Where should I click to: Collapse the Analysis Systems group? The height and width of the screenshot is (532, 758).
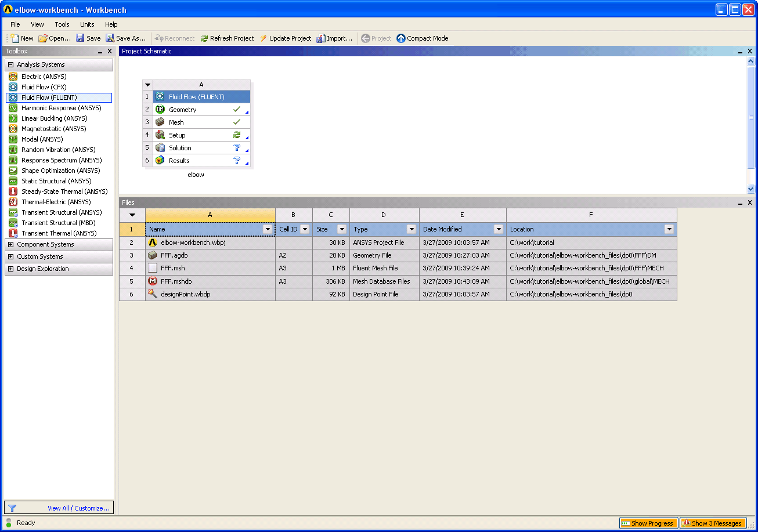point(11,65)
